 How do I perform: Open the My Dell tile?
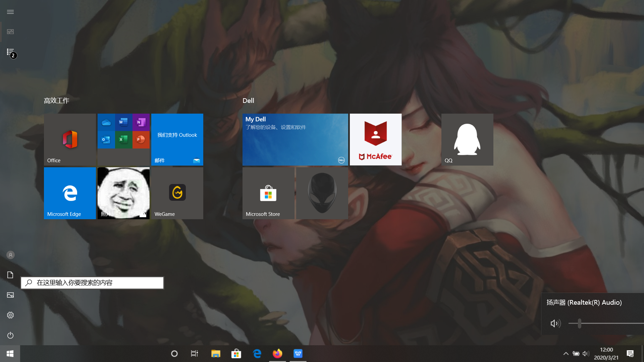295,139
